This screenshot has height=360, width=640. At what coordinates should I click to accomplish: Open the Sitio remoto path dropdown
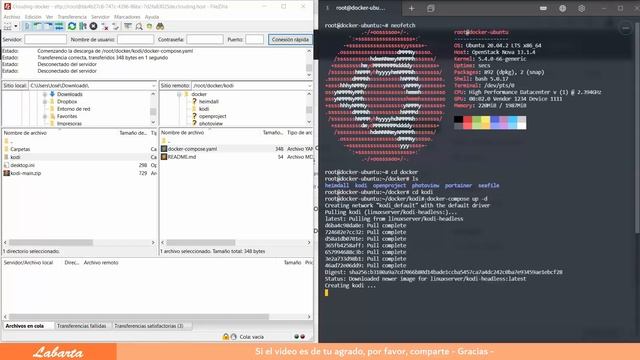point(309,86)
